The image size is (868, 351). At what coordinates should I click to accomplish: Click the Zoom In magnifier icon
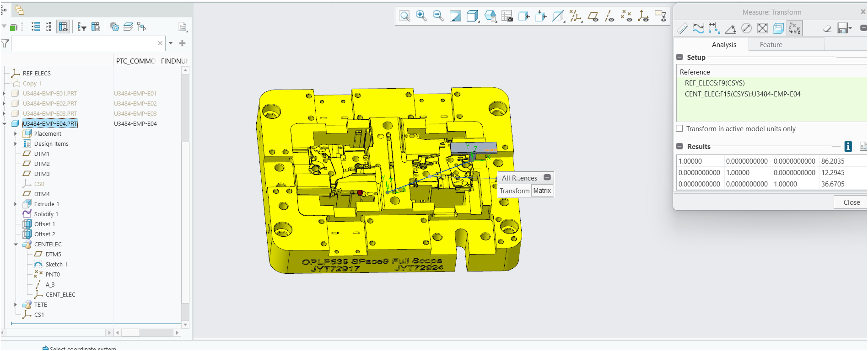tap(421, 16)
